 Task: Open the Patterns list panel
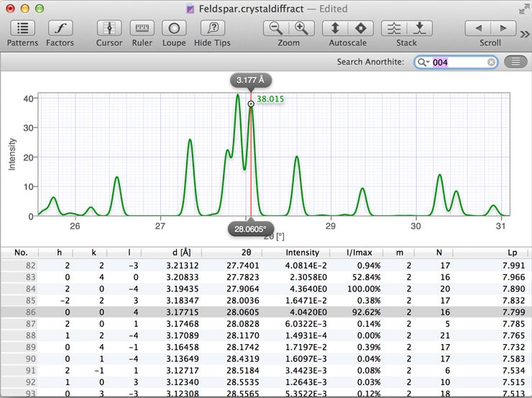click(22, 29)
